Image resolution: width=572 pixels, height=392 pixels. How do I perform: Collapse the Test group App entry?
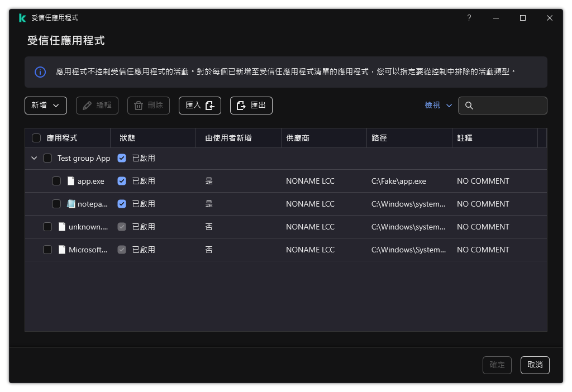[x=34, y=158]
